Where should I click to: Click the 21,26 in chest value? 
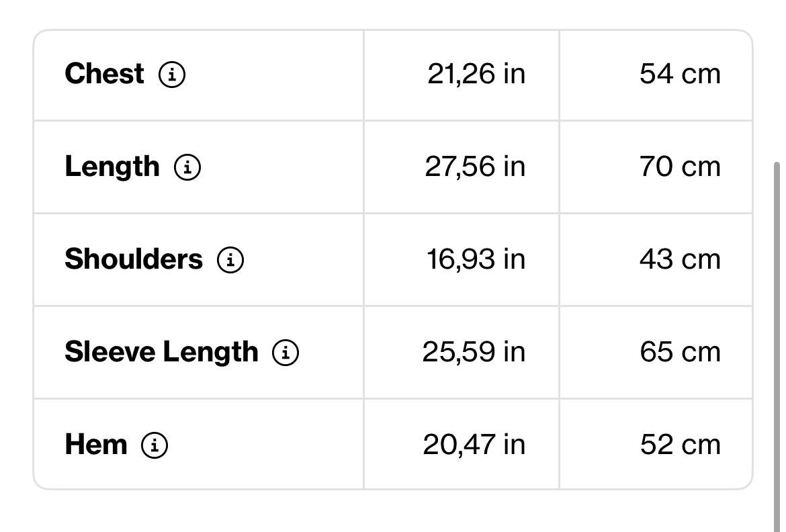[x=476, y=74]
